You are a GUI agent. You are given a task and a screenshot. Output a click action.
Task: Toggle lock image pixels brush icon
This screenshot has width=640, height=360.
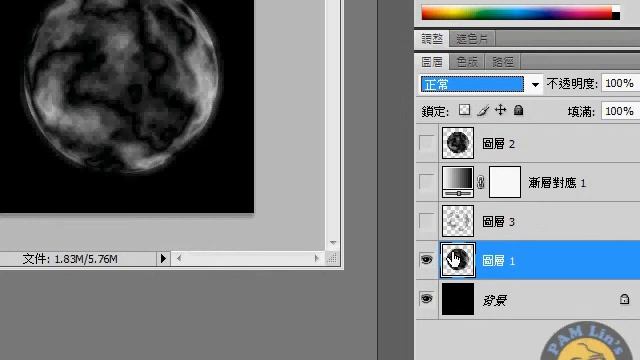(483, 111)
